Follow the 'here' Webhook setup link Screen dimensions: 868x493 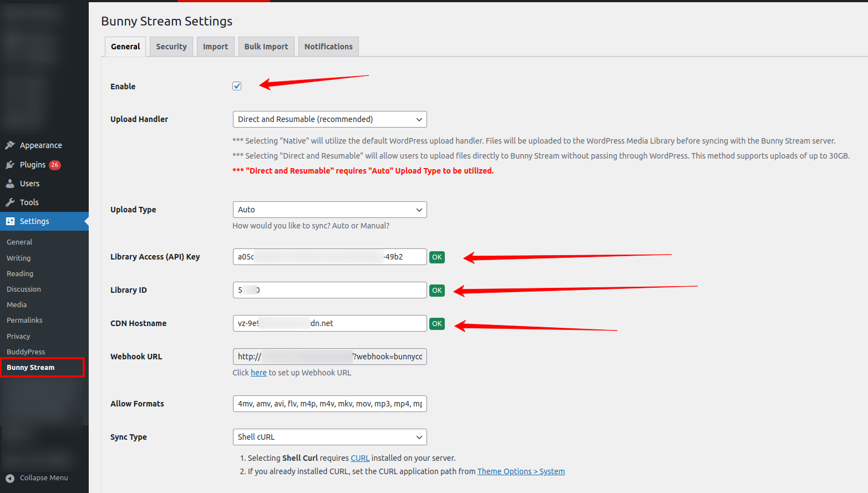click(258, 373)
